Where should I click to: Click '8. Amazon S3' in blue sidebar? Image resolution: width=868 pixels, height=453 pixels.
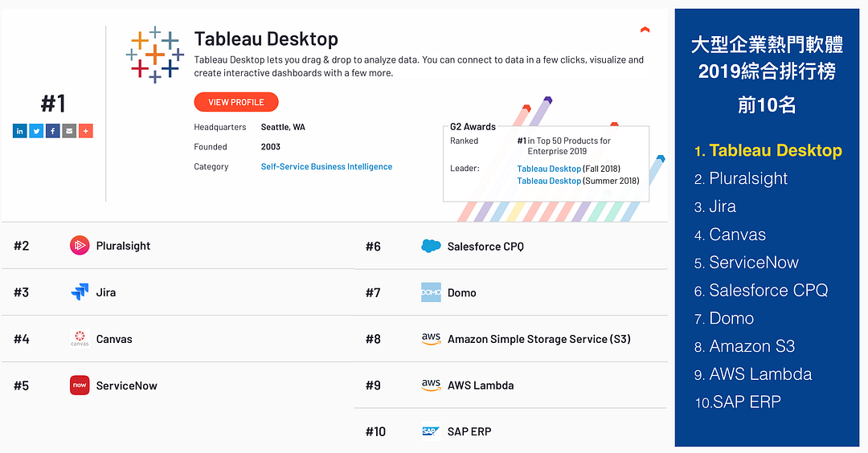tap(744, 346)
